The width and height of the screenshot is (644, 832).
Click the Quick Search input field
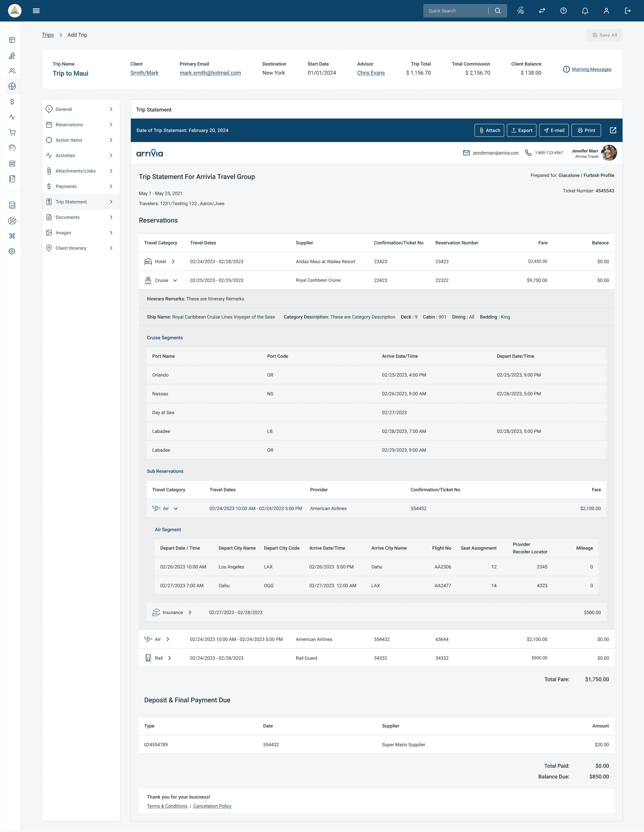pos(455,11)
